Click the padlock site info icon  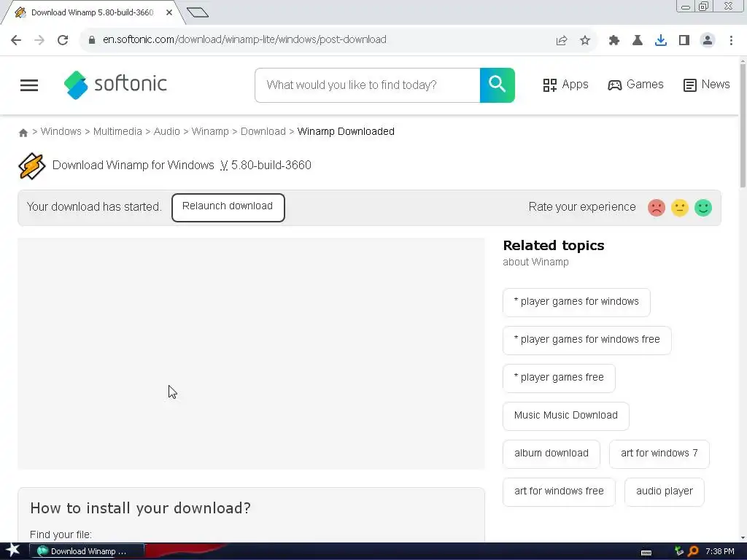tap(92, 40)
